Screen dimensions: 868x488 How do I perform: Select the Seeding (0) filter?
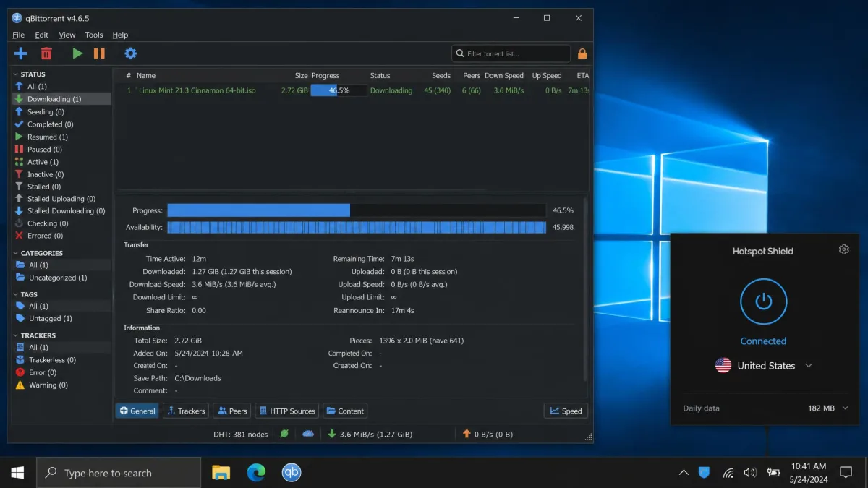click(61, 112)
